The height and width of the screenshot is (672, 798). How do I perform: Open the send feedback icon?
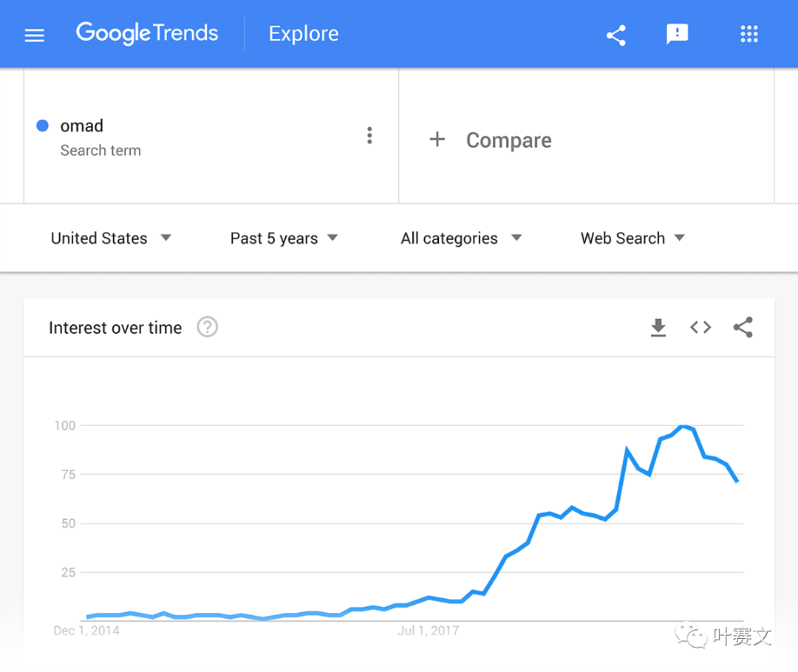pyautogui.click(x=677, y=35)
